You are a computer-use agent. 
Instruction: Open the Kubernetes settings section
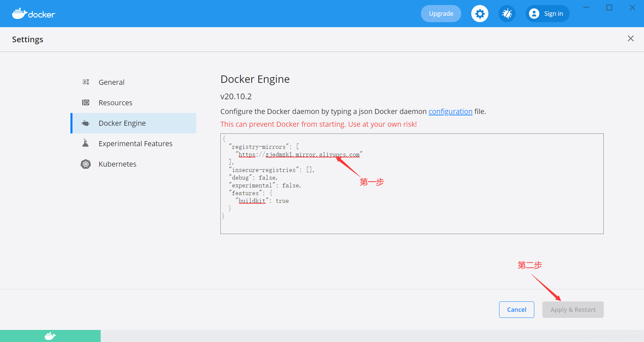pos(133,164)
